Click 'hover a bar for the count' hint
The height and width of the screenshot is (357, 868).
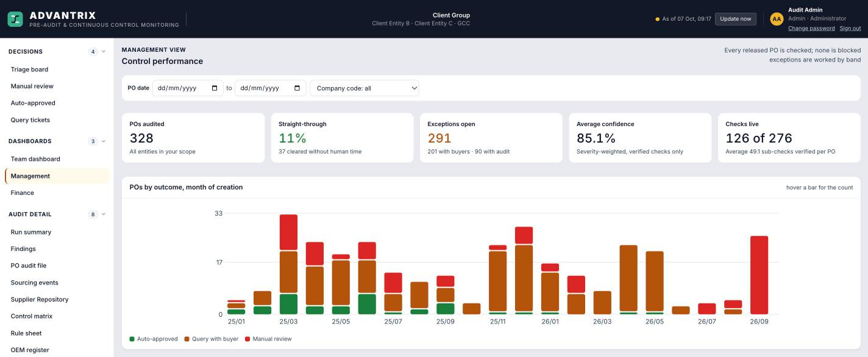[819, 188]
